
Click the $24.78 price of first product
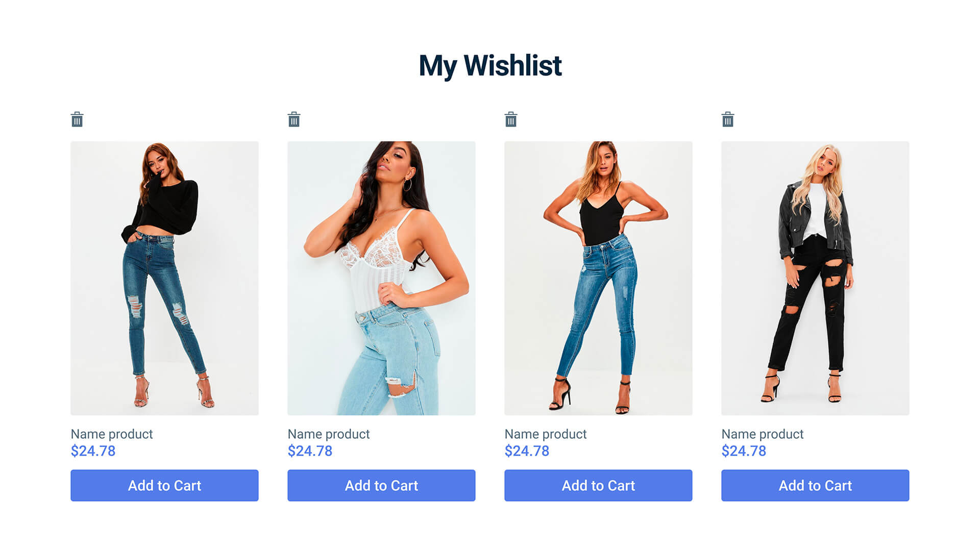pos(93,451)
